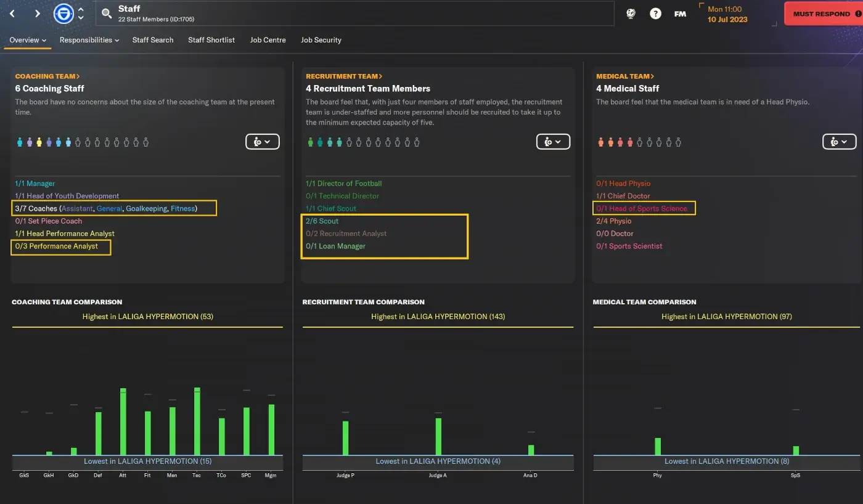This screenshot has height=504, width=863.
Task: Switch to the Staff Search tab
Action: pos(153,40)
